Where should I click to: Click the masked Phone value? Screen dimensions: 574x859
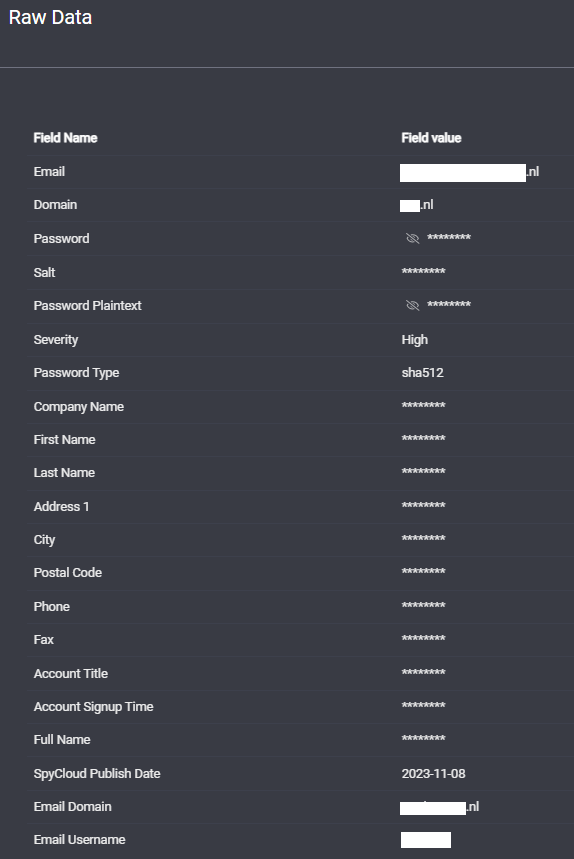click(423, 606)
